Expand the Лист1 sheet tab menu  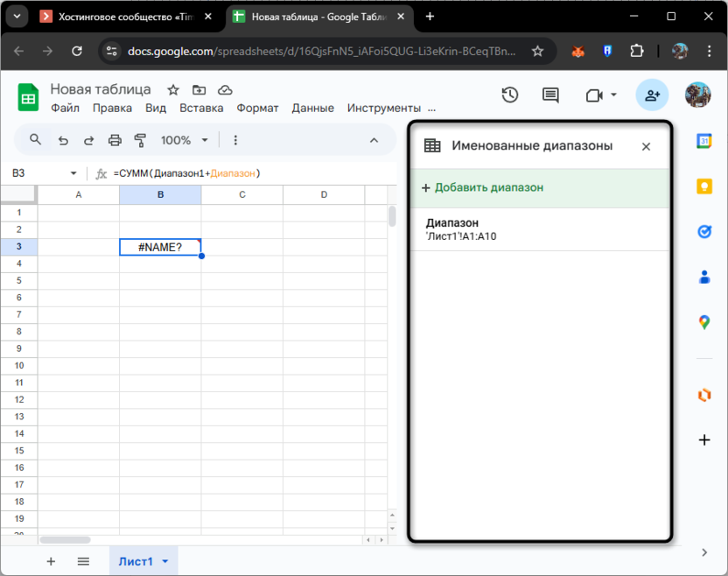164,561
